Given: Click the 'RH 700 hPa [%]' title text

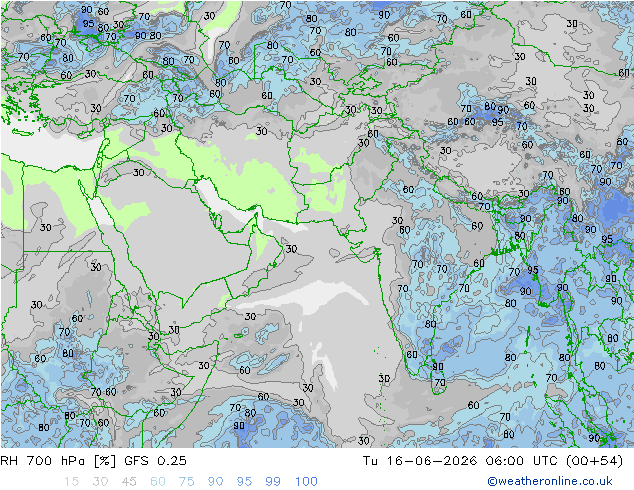Looking at the screenshot, I should click(x=58, y=460).
